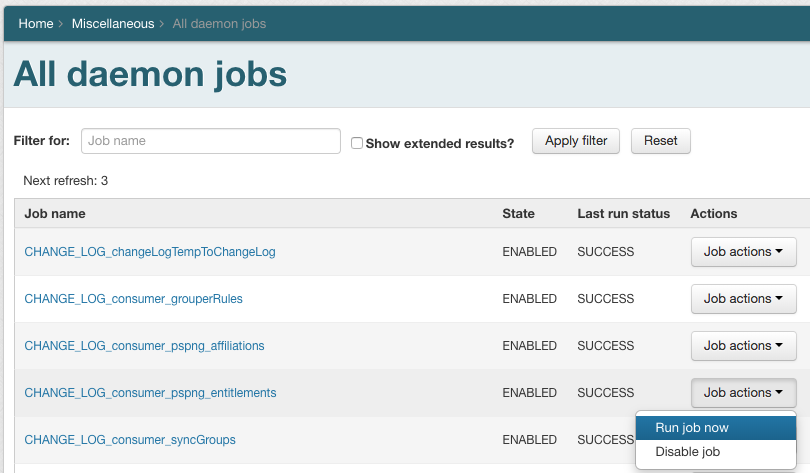Collapse the open Job actions dropdown for pspng_entitlements
This screenshot has width=810, height=473.
pyautogui.click(x=743, y=393)
